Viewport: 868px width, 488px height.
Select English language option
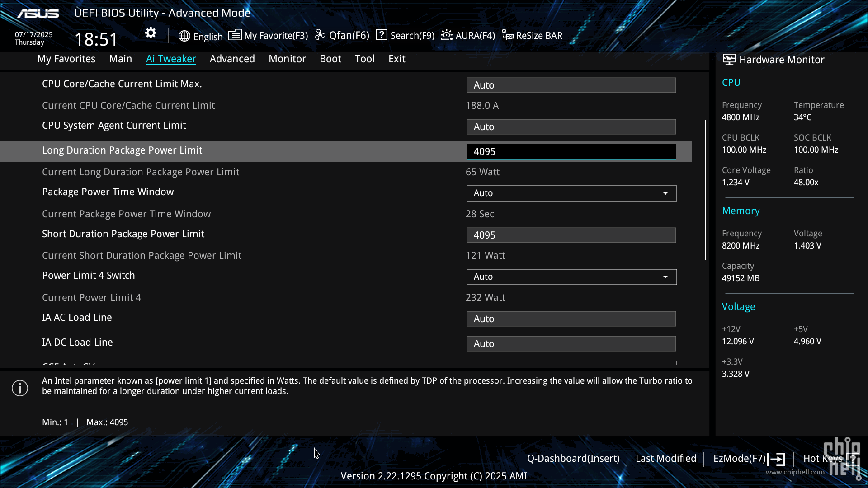(208, 37)
